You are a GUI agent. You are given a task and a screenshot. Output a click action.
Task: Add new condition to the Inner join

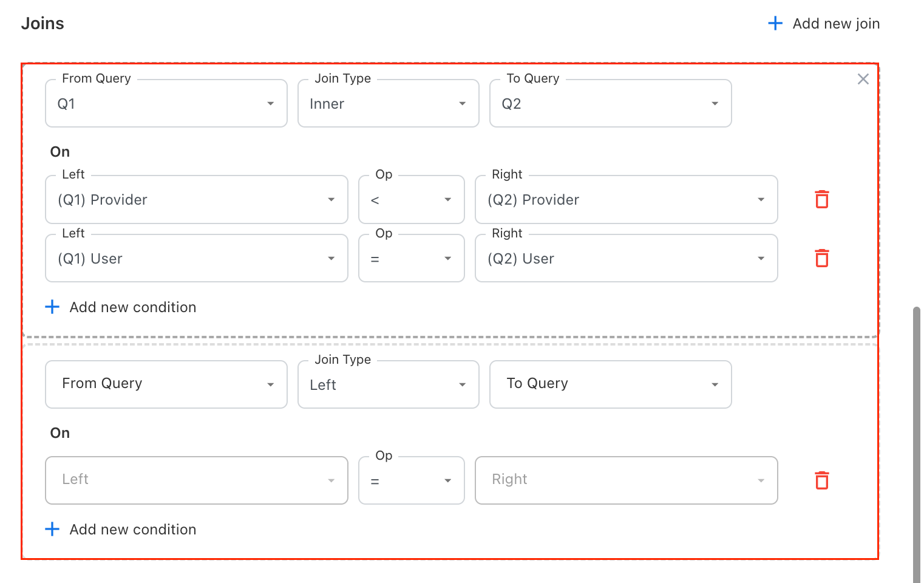coord(121,307)
